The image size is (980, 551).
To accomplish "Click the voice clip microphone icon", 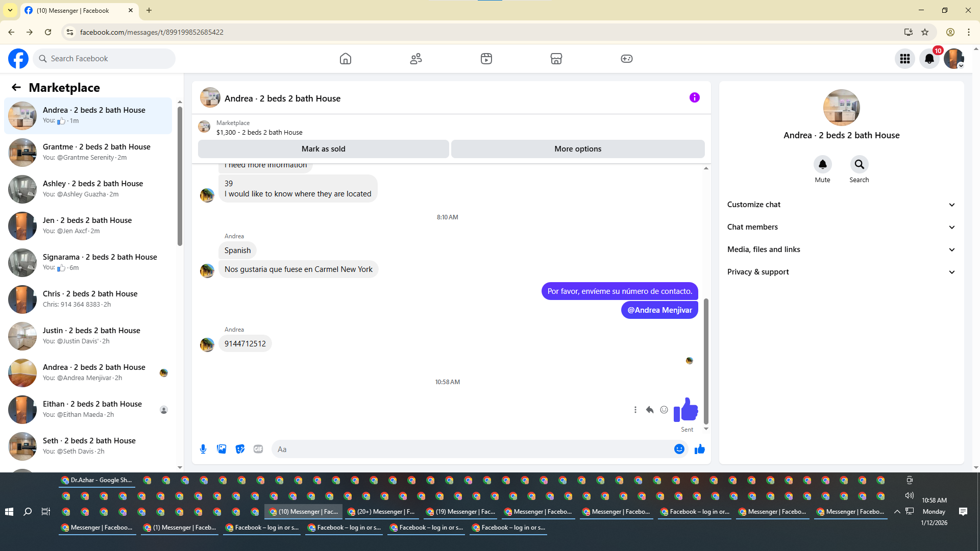I will (x=203, y=449).
